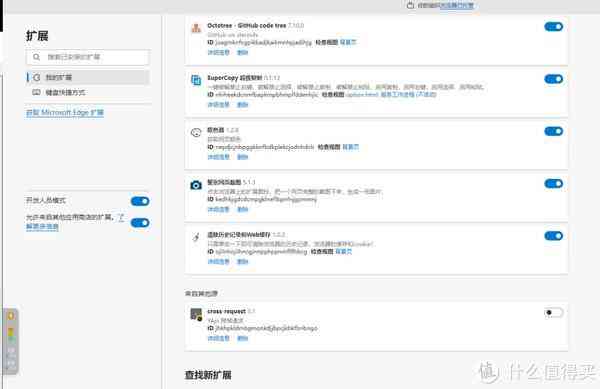Focus the search installed extensions field
Screen dimensions: 600x389
coord(88,57)
